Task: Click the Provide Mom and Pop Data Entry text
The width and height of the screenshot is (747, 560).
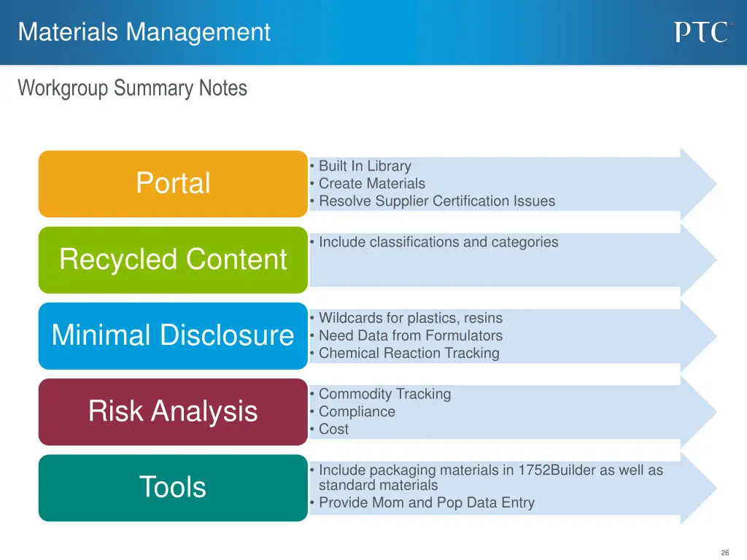Action: coord(425,502)
